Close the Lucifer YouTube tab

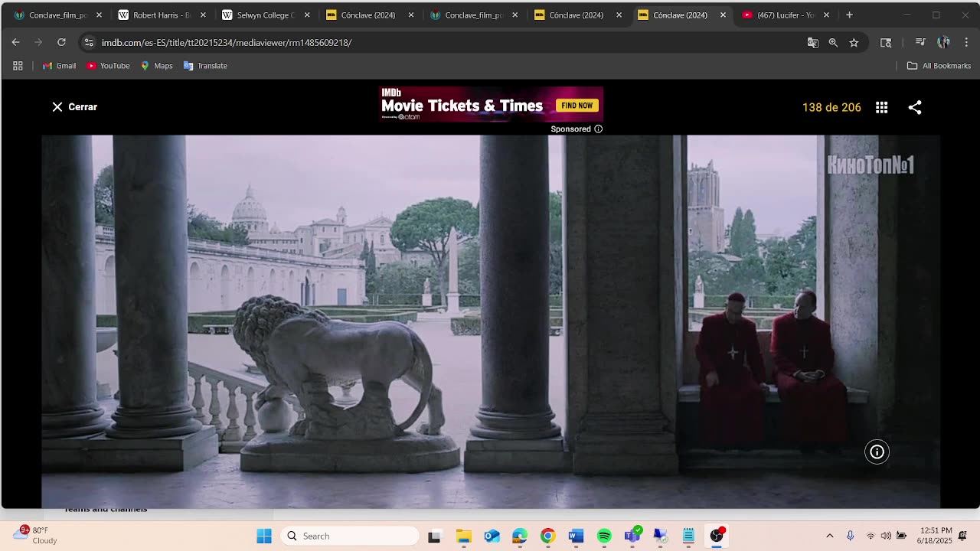826,15
